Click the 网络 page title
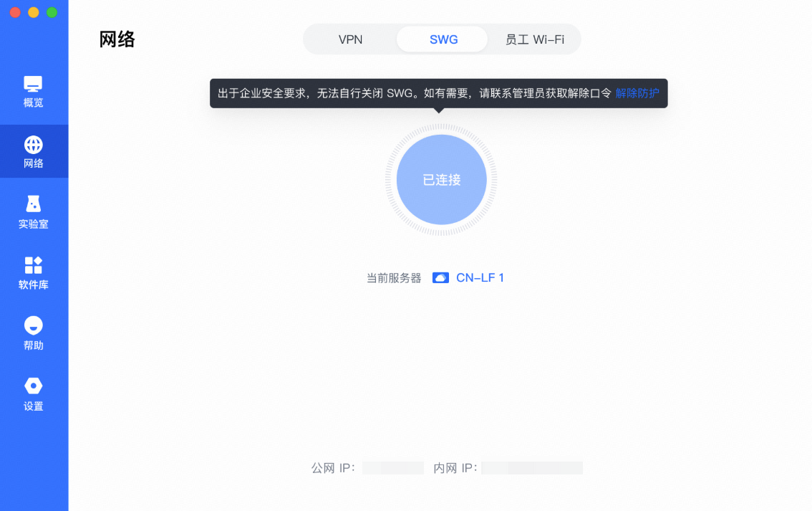The width and height of the screenshot is (812, 511). (x=117, y=39)
